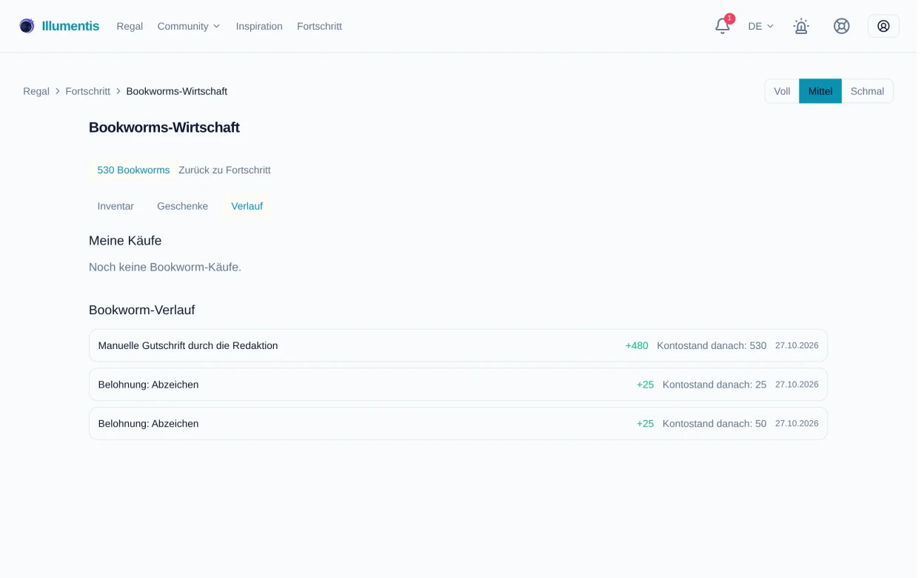Viewport: 924px width, 578px height.
Task: Click the Illumentis logo icon
Action: [27, 26]
